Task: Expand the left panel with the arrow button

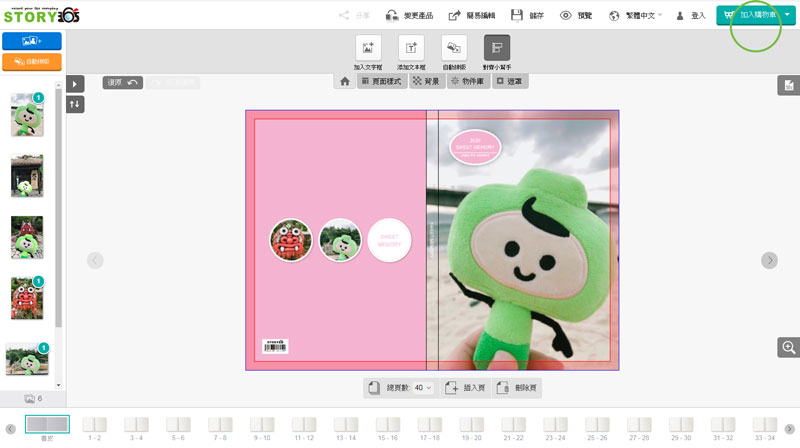Action: point(76,83)
